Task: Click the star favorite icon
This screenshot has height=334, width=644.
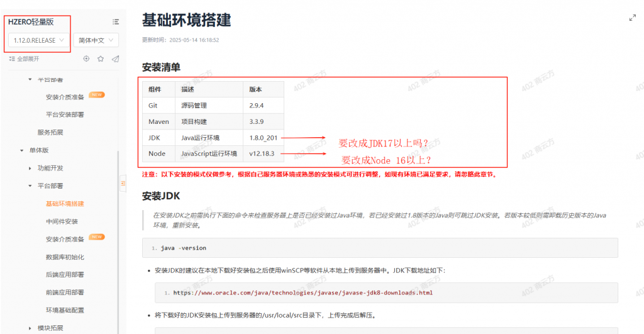Action: 101,58
